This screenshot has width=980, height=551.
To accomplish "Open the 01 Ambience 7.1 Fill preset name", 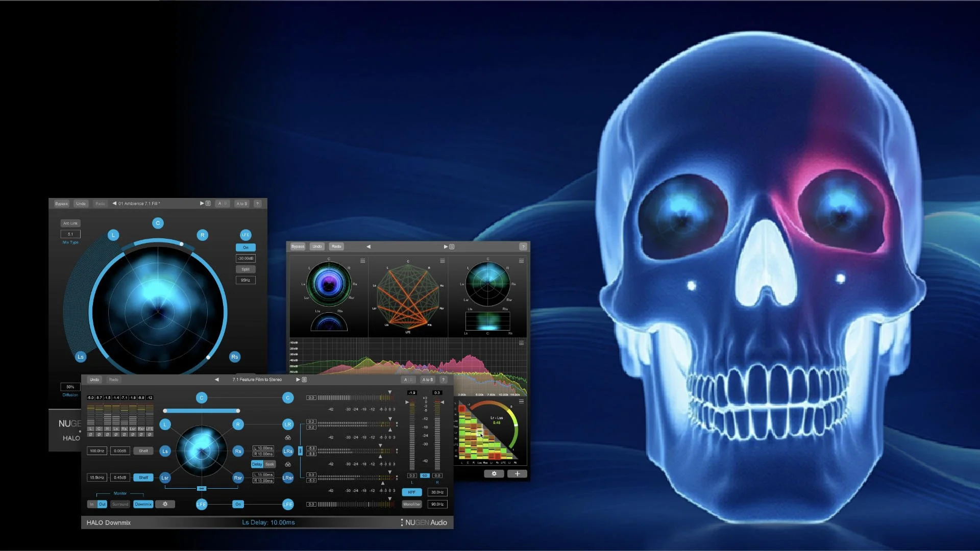I will (139, 204).
